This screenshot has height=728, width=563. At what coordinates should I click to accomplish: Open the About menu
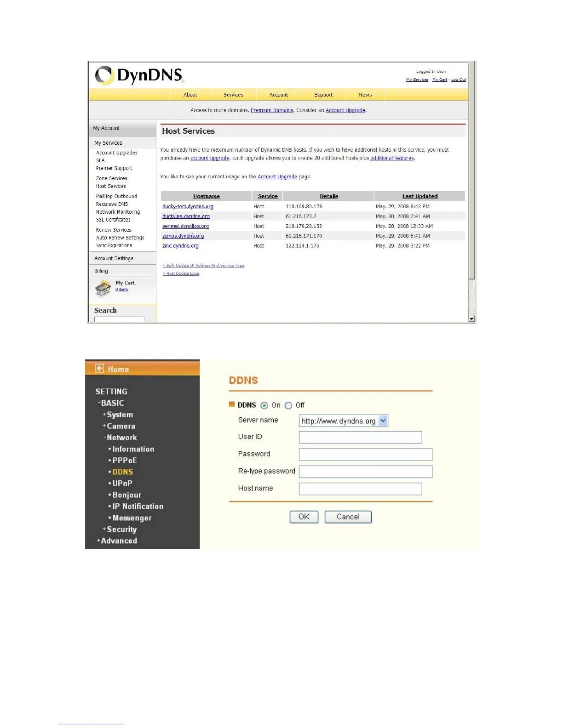(x=190, y=95)
